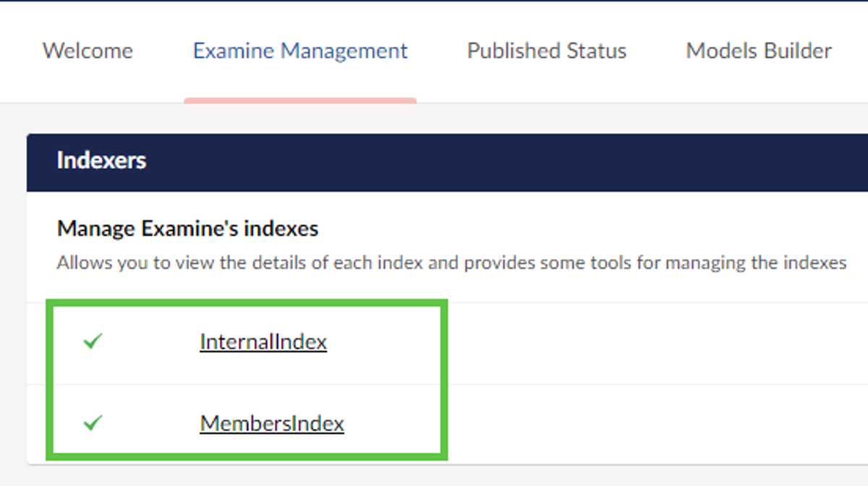Go to the Models Builder tab

759,51
